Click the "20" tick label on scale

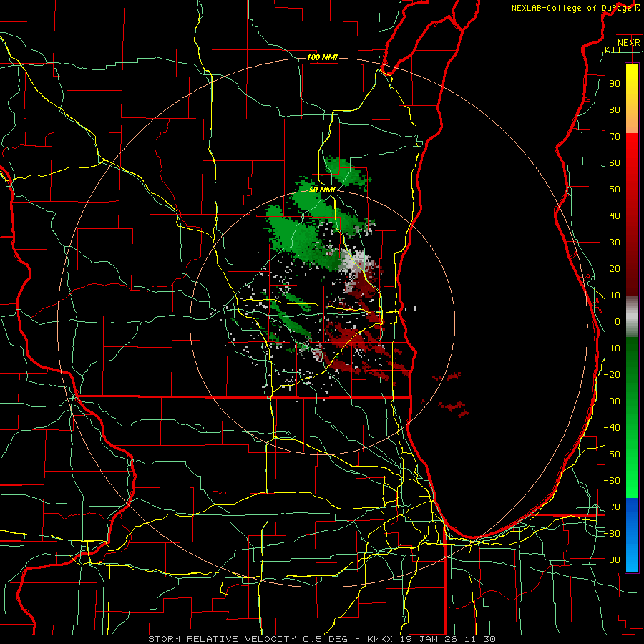pyautogui.click(x=615, y=269)
